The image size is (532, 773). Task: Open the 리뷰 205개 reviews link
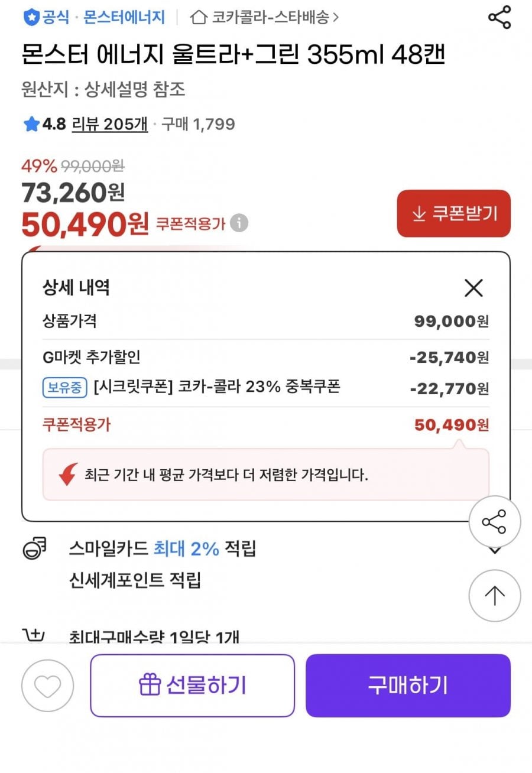[109, 125]
